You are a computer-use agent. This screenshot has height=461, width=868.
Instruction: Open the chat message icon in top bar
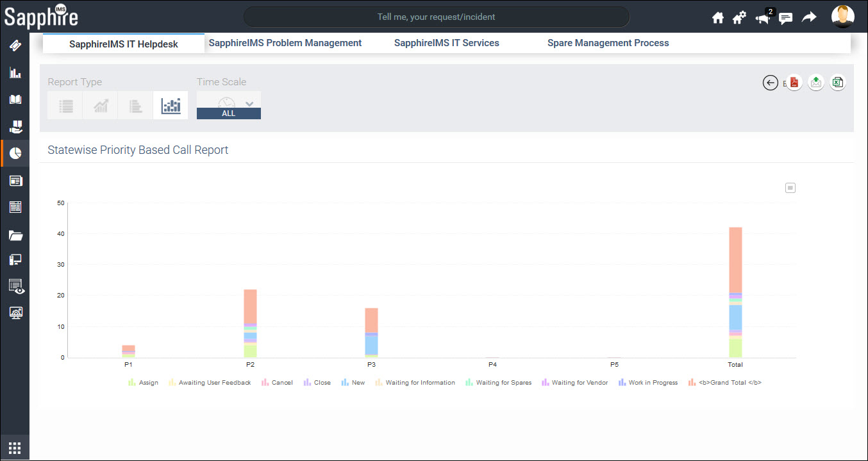click(785, 18)
